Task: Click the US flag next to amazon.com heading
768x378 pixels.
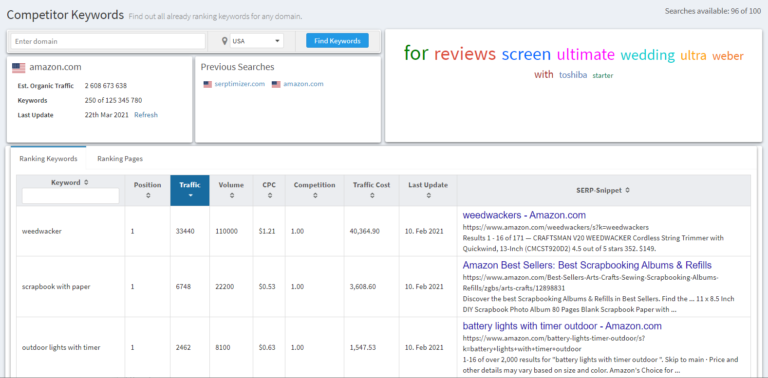Action: (19, 68)
